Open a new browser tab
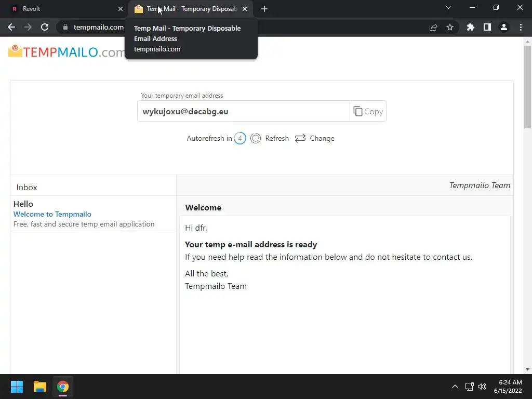 264,9
